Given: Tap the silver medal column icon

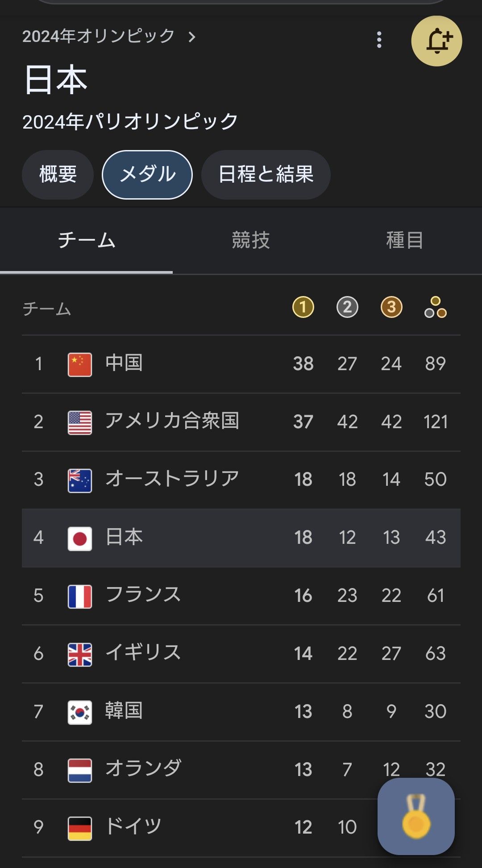Looking at the screenshot, I should (x=347, y=307).
